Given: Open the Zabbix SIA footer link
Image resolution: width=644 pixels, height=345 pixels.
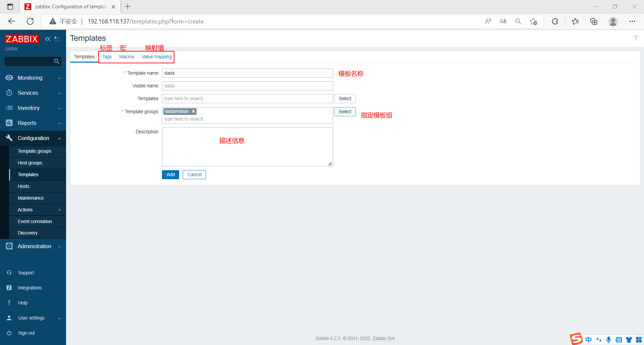Looking at the screenshot, I should click(x=383, y=338).
